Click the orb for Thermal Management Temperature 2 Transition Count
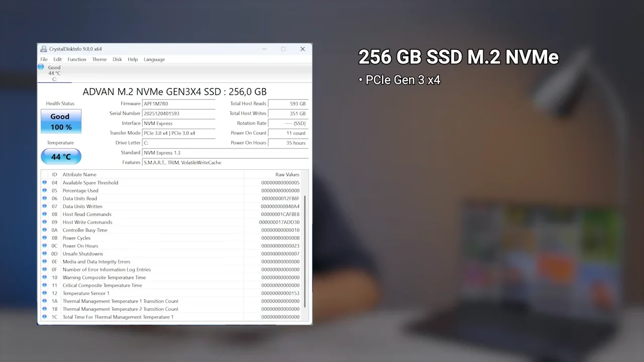 44,309
